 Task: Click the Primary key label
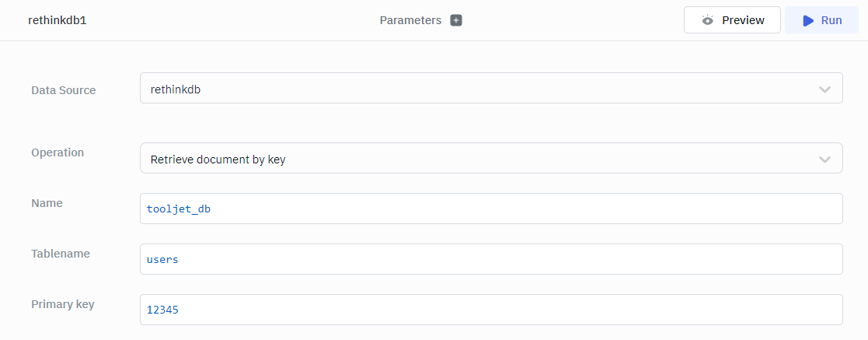(63, 304)
